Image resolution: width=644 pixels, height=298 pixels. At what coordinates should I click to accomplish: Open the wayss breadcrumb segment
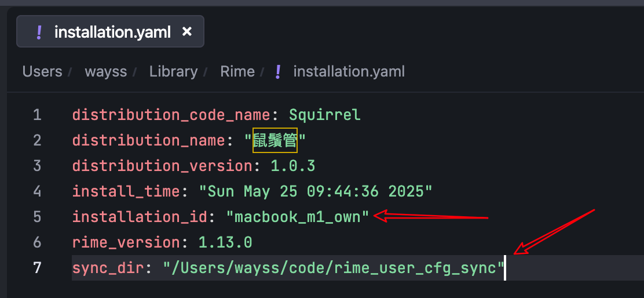(x=106, y=71)
